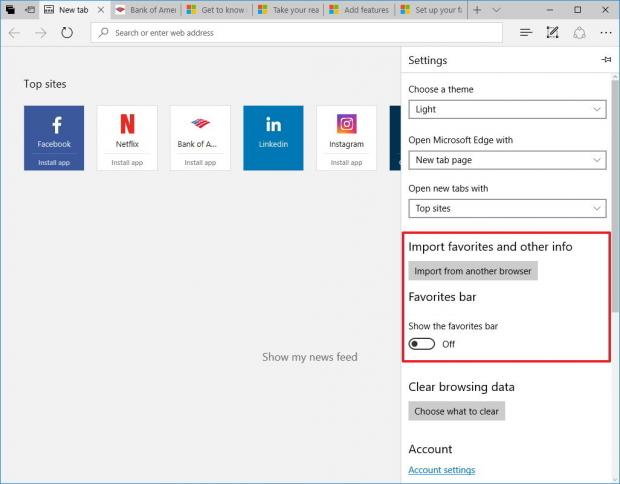Open the 'Open Microsoft Edge with' dropdown
620x484 pixels.
pos(507,160)
